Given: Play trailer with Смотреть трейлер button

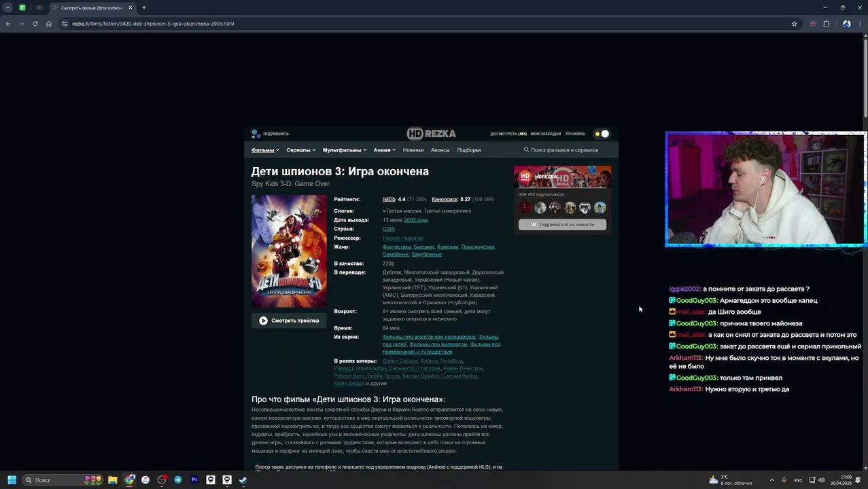Looking at the screenshot, I should click(x=289, y=321).
